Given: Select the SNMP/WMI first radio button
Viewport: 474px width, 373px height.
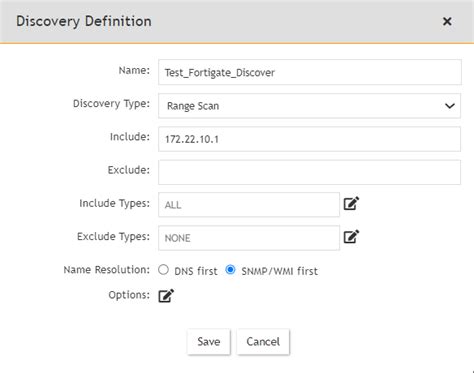Looking at the screenshot, I should pos(230,269).
